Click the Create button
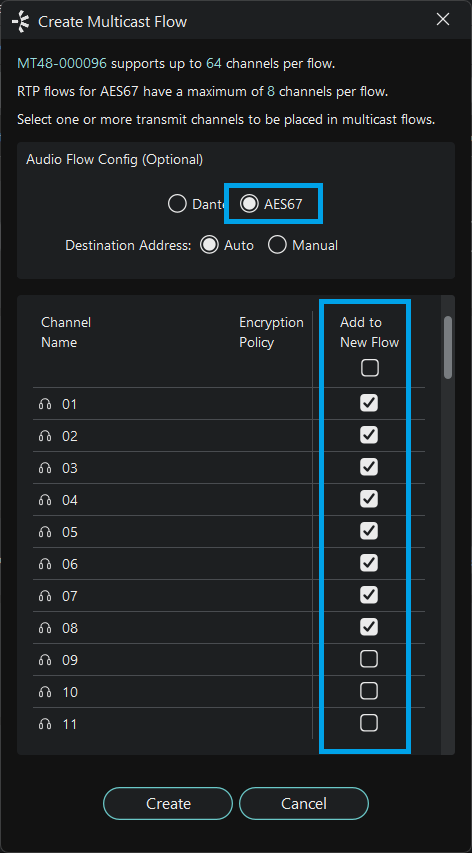Image resolution: width=472 pixels, height=853 pixels. (168, 803)
